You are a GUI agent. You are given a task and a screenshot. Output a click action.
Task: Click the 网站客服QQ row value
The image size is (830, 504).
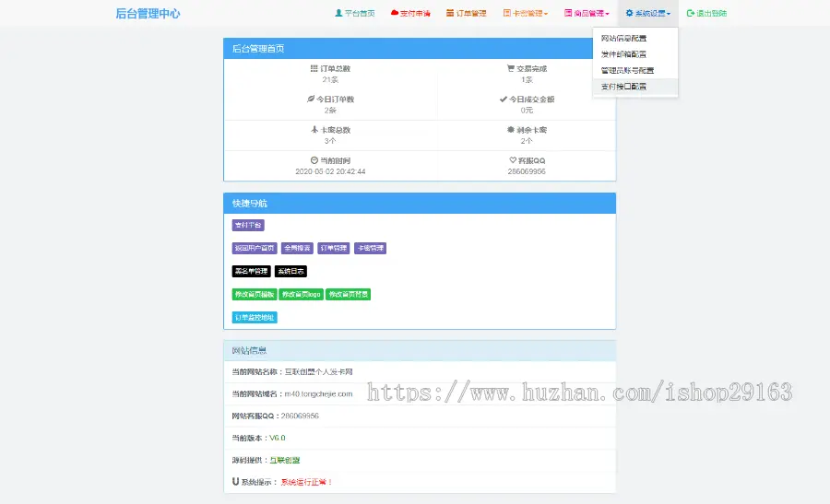300,416
